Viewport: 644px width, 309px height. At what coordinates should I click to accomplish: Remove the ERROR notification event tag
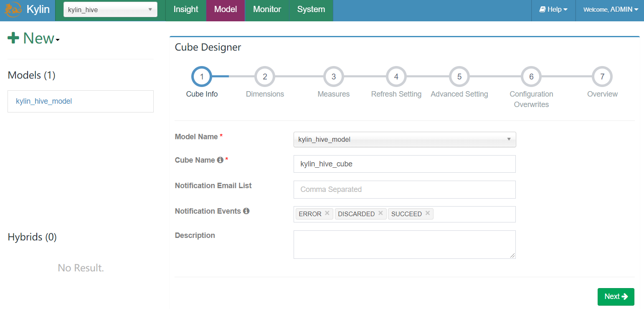327,213
